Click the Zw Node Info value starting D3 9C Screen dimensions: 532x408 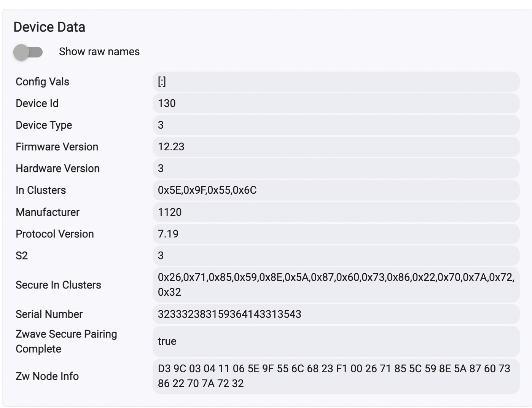pyautogui.click(x=336, y=376)
